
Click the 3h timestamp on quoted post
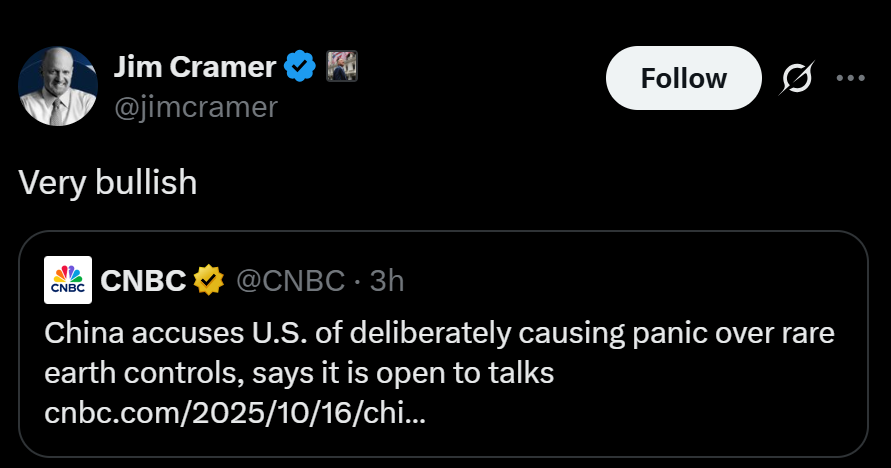[x=387, y=281]
